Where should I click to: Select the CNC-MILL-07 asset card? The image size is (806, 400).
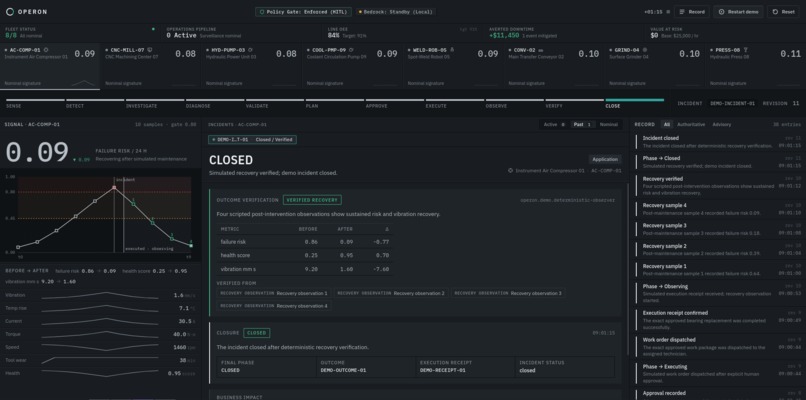(150, 66)
